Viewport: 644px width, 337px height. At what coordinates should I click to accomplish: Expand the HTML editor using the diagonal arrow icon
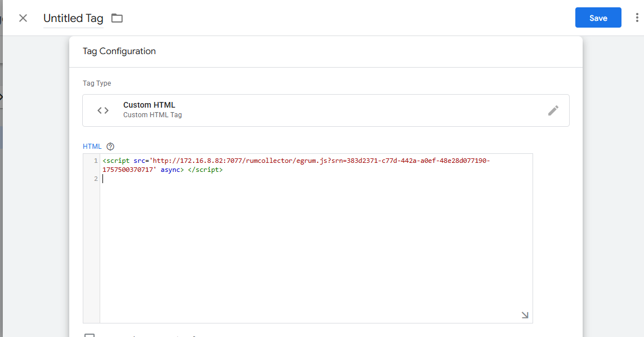click(x=525, y=316)
